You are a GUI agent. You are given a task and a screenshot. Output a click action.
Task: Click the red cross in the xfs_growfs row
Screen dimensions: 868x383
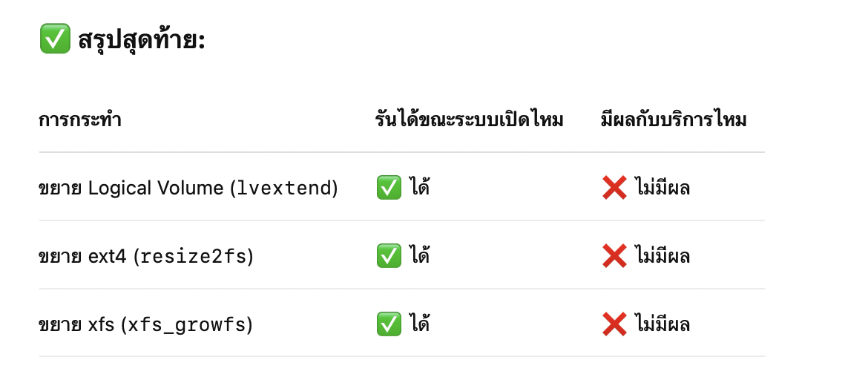(x=614, y=324)
